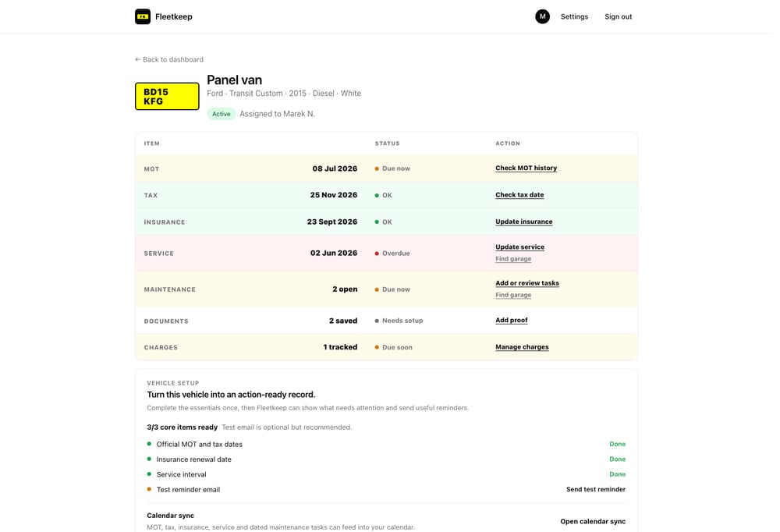
Task: Click Find garage in the Maintenance row
Action: (513, 295)
